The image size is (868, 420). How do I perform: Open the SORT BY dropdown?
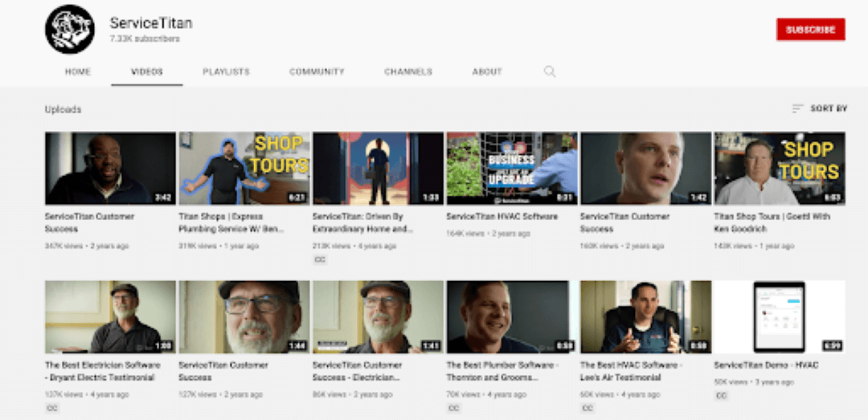820,108
